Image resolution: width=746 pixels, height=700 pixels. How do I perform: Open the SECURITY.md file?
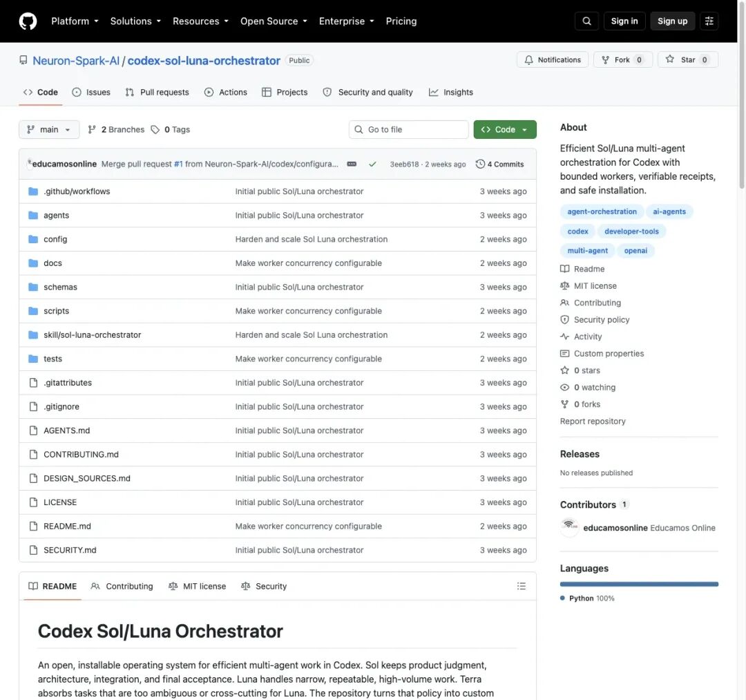pyautogui.click(x=70, y=550)
